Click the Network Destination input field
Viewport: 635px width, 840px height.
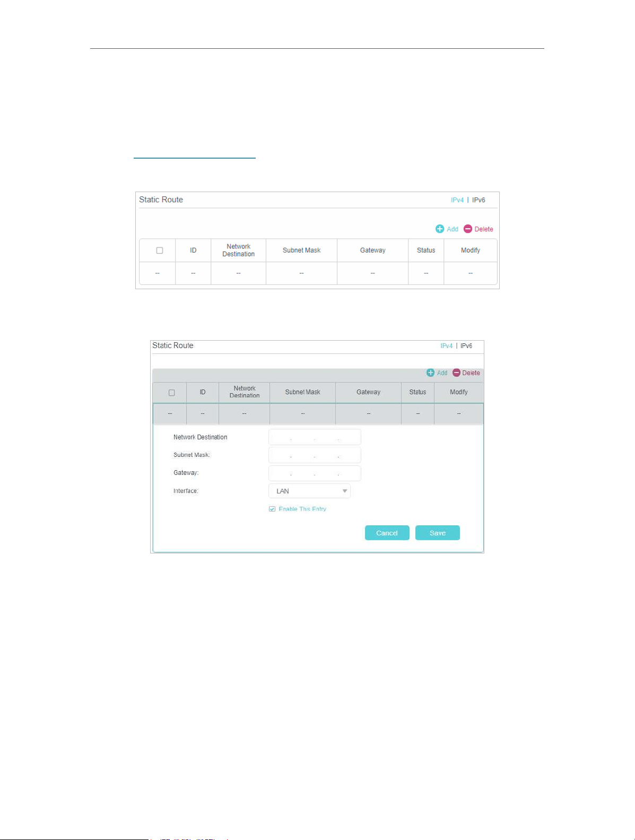pyautogui.click(x=315, y=437)
